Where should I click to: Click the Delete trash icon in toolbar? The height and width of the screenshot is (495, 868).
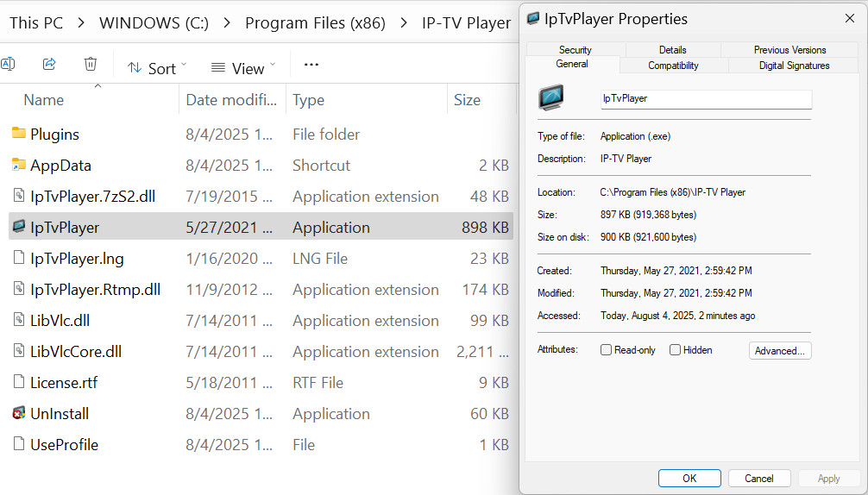click(91, 64)
